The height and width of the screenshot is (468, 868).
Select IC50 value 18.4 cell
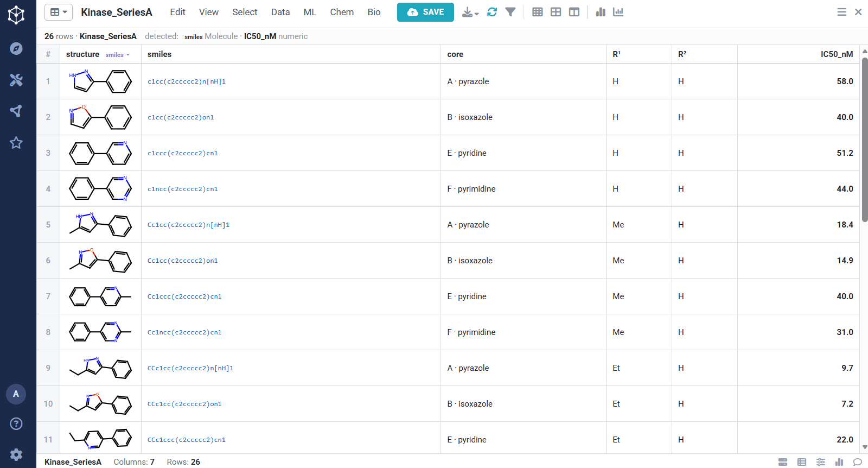799,225
